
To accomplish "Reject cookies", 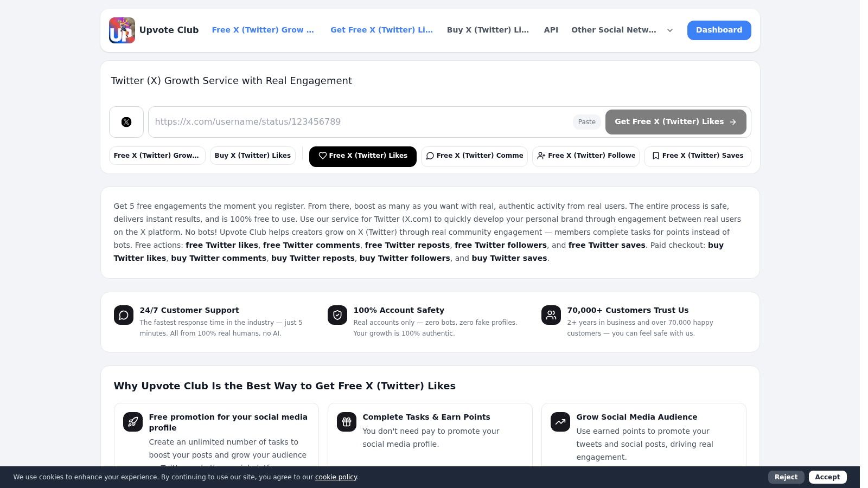I will point(786,477).
